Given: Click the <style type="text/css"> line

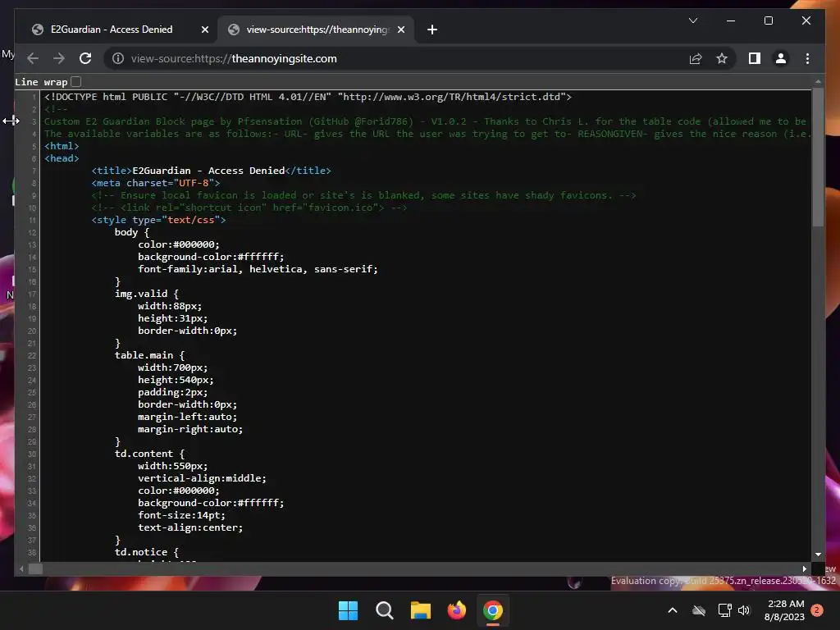Looking at the screenshot, I should pos(158,220).
